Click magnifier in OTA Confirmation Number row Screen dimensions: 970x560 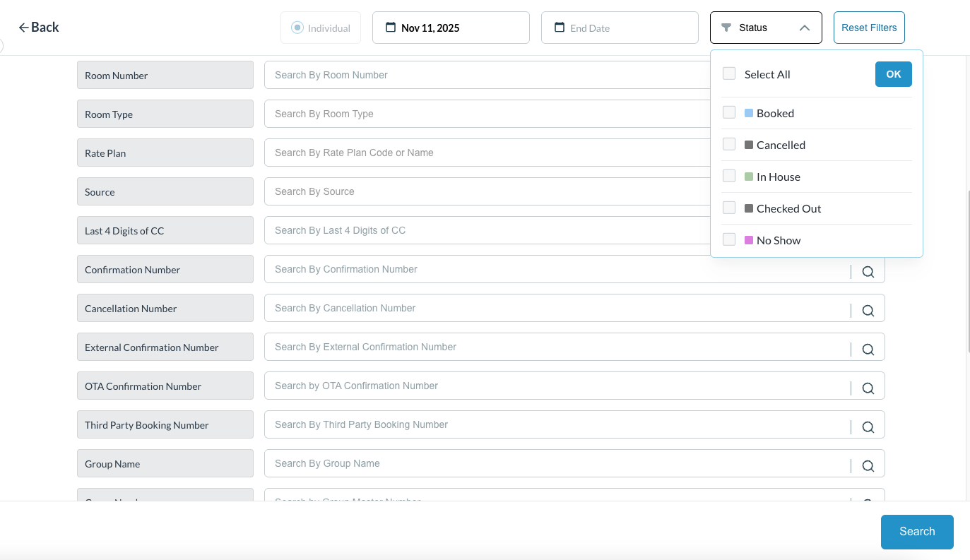click(868, 388)
